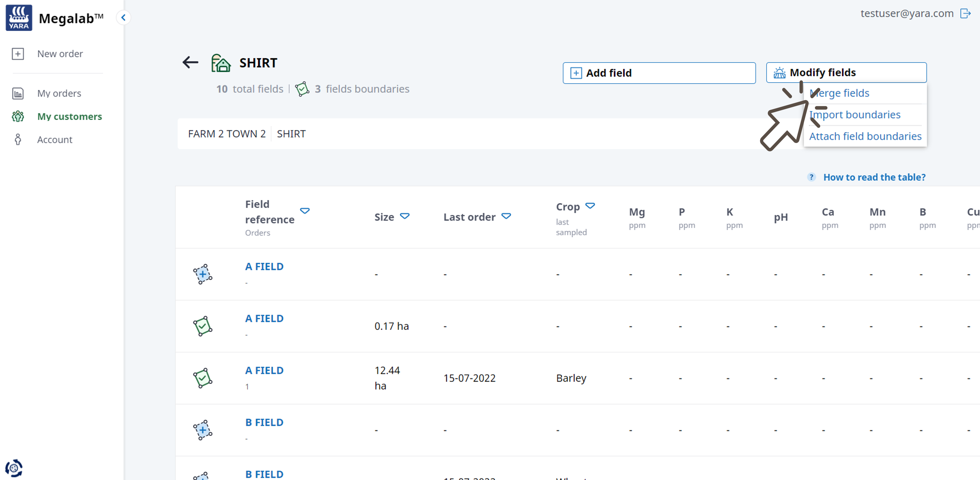Open the Crop column dropdown arrow
980x480 pixels.
click(x=590, y=206)
